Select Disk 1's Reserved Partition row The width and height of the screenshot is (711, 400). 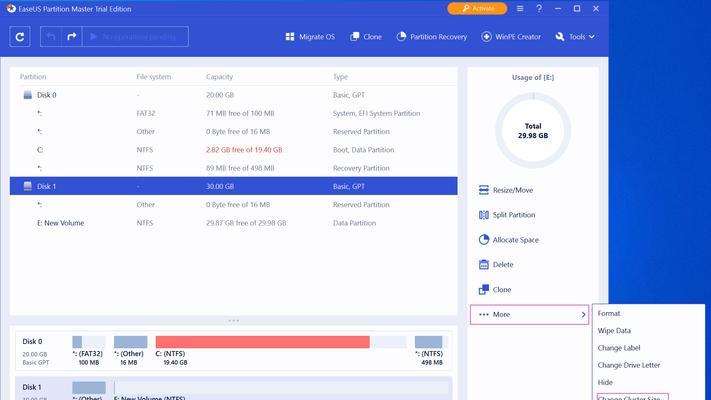(234, 205)
